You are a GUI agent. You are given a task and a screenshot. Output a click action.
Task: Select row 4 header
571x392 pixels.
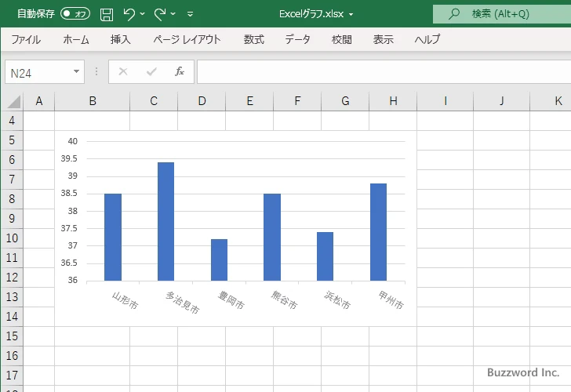(x=12, y=121)
